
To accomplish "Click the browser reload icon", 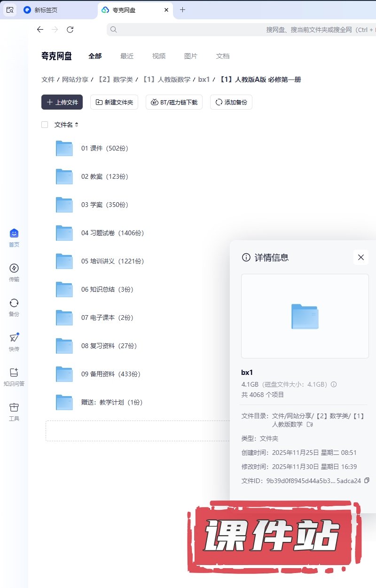I will 70,30.
